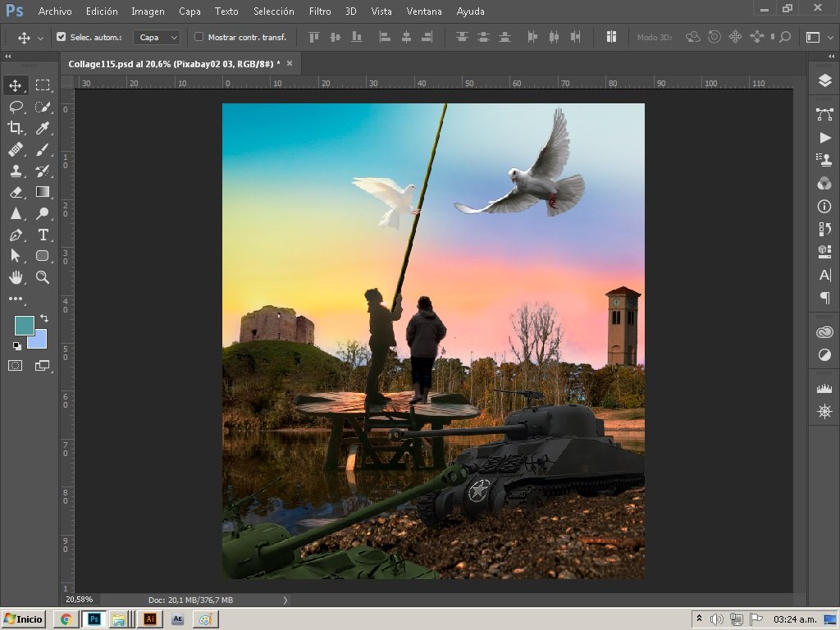Open the Info panel icon
Image resolution: width=840 pixels, height=630 pixels.
point(824,206)
